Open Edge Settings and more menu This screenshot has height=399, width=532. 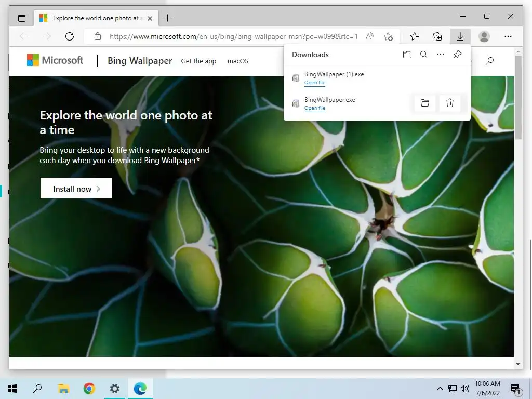pyautogui.click(x=508, y=36)
